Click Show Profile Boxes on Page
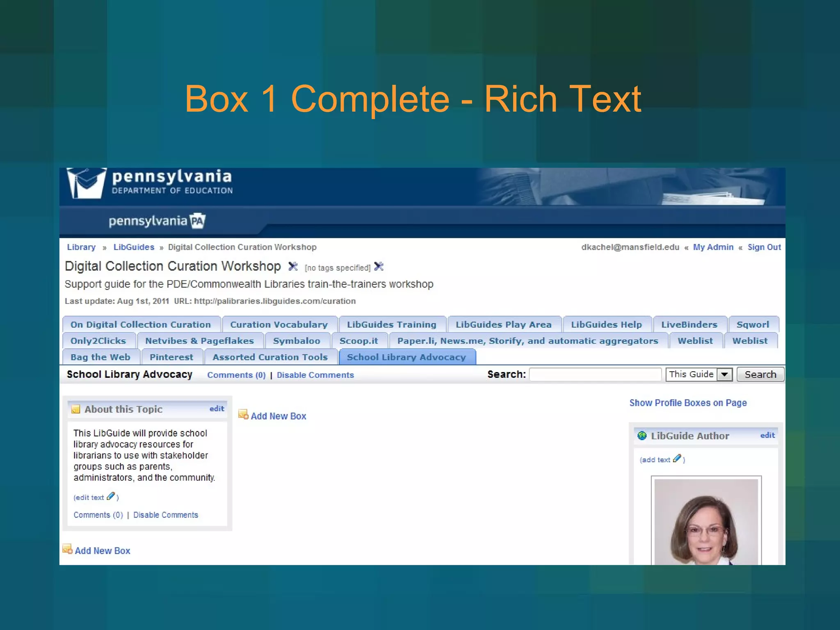Viewport: 840px width, 630px height. (688, 403)
